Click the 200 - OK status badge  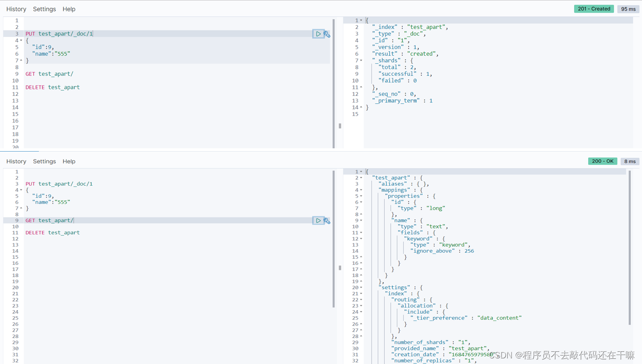click(602, 161)
